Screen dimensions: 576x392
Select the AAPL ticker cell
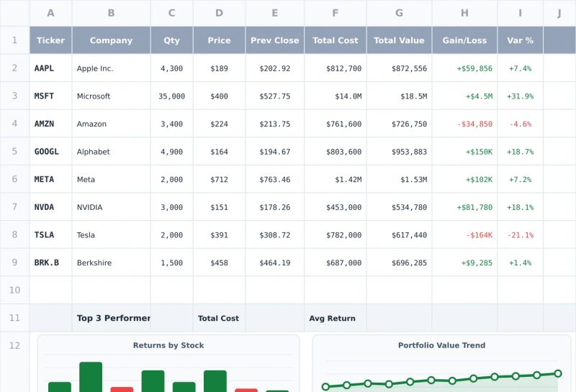[50, 68]
